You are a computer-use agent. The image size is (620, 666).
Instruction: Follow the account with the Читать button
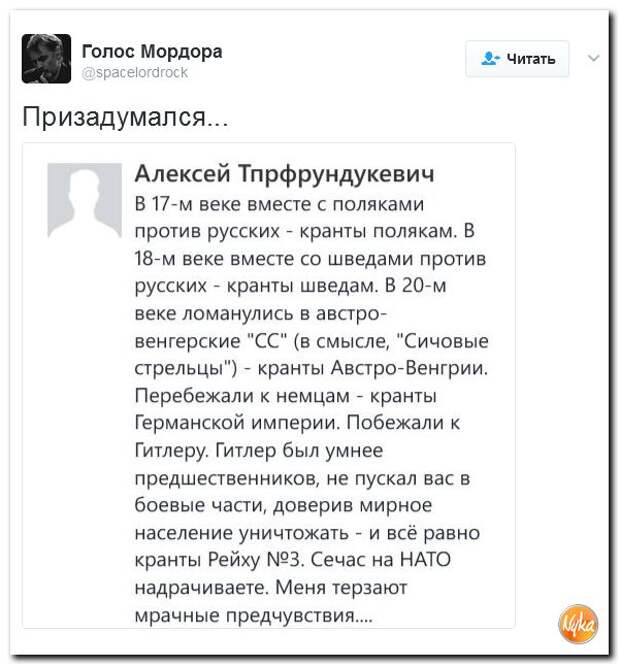517,59
